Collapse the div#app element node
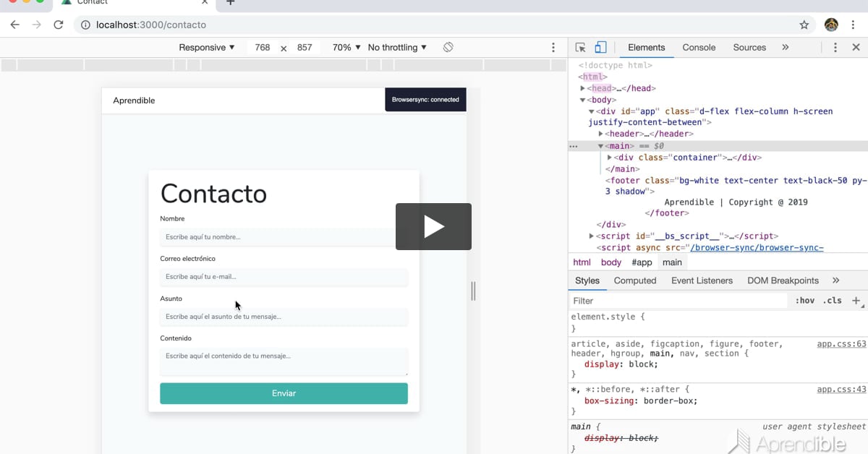Screen dimensions: 868x454 592,111
